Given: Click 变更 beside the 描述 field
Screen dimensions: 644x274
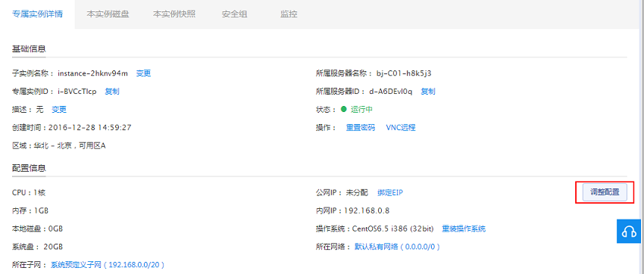Looking at the screenshot, I should [59, 110].
